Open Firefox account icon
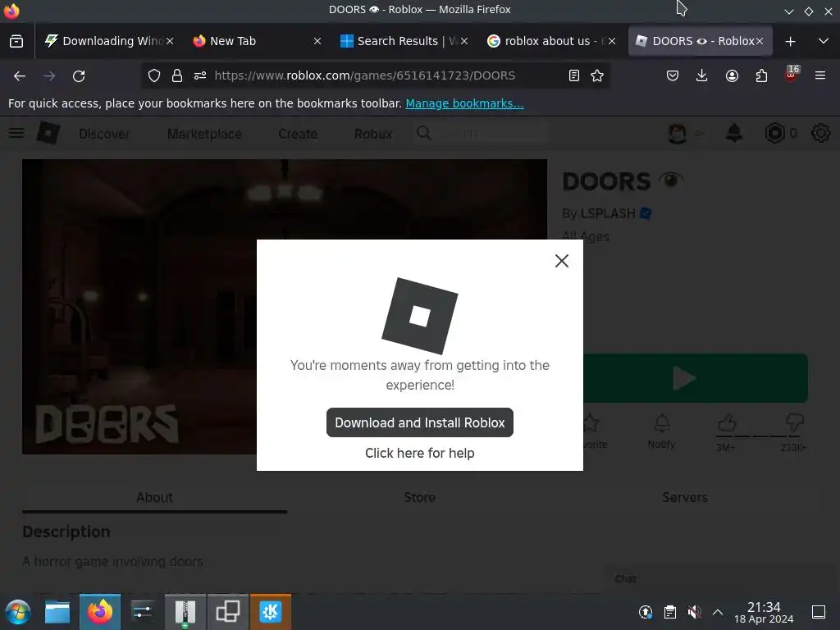This screenshot has height=630, width=840. tap(732, 76)
